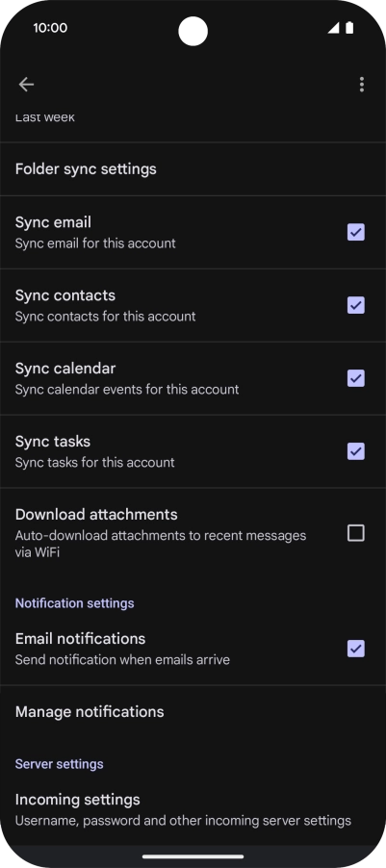
Task: Open Manage notifications
Action: [193, 711]
